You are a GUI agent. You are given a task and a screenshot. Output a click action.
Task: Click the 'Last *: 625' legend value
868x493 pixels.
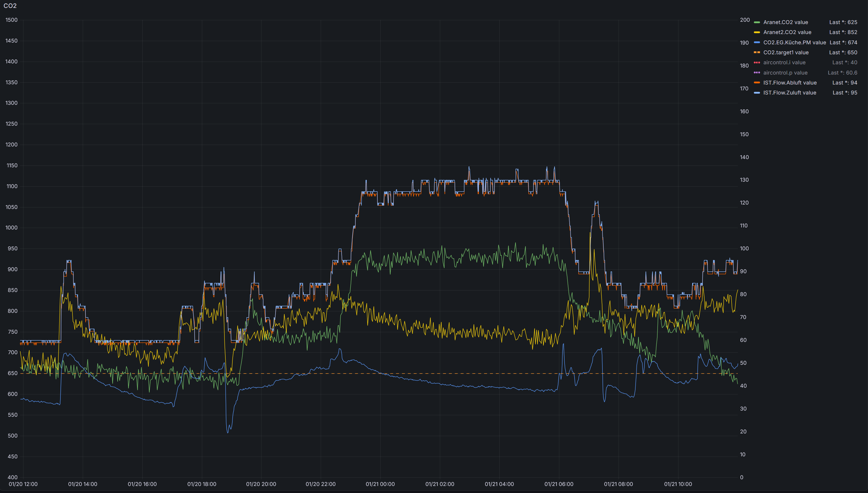(x=843, y=22)
